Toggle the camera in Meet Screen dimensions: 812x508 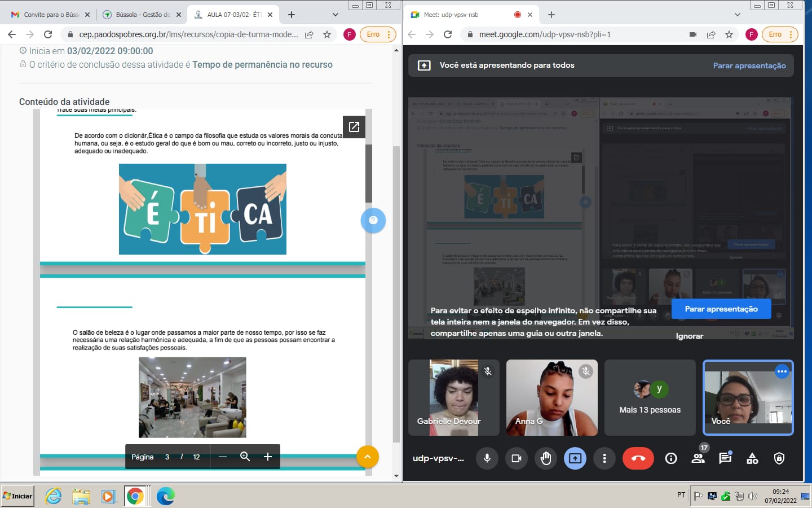tap(517, 458)
